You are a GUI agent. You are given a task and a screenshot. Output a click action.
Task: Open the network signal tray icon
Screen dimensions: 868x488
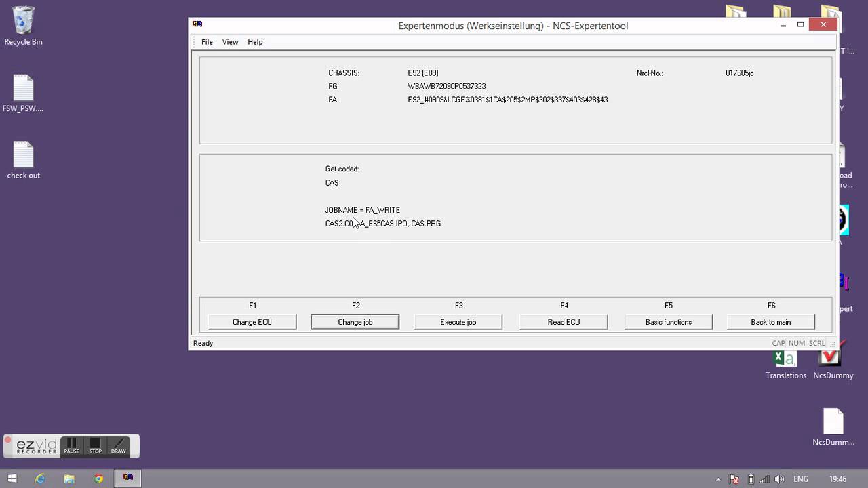(765, 479)
